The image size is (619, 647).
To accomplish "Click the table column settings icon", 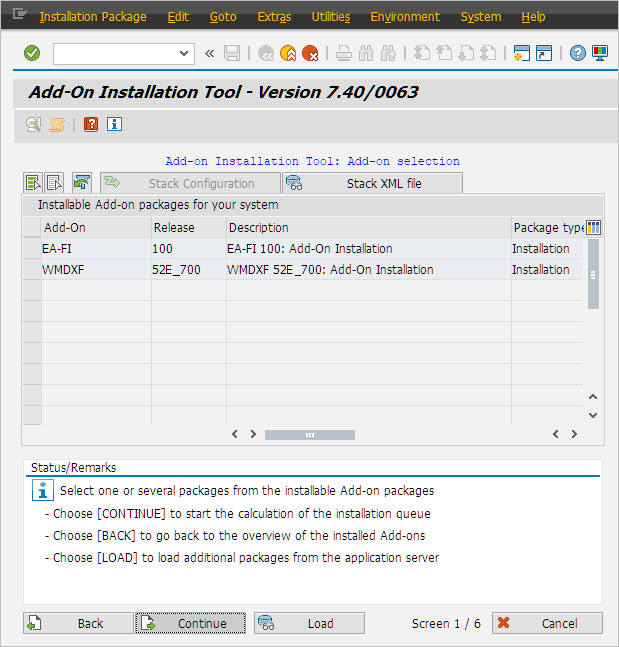I will pyautogui.click(x=593, y=227).
